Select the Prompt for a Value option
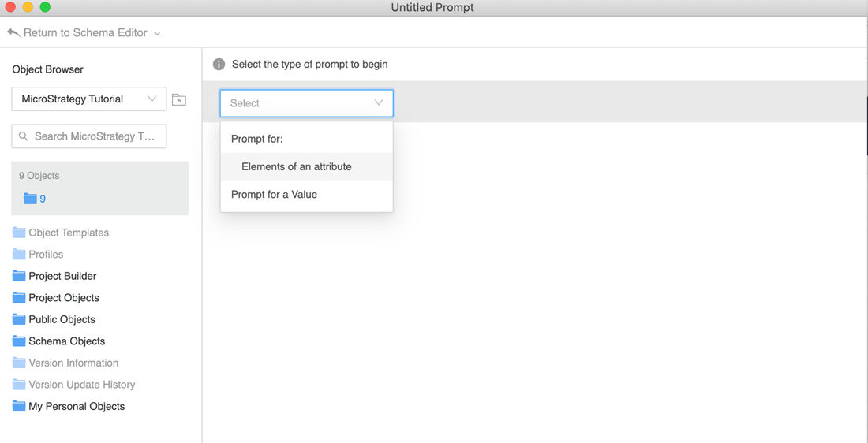The width and height of the screenshot is (868, 443). (x=274, y=194)
